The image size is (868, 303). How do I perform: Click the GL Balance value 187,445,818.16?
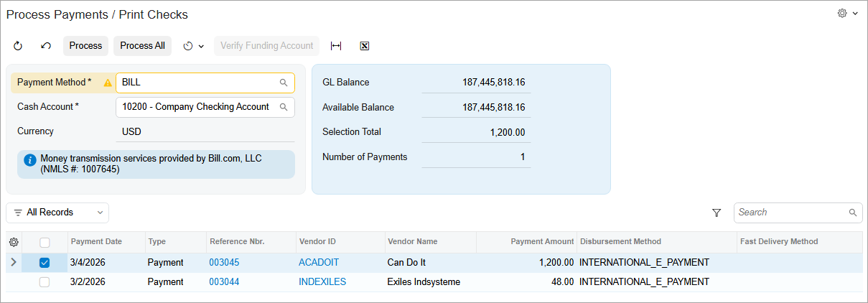point(493,83)
